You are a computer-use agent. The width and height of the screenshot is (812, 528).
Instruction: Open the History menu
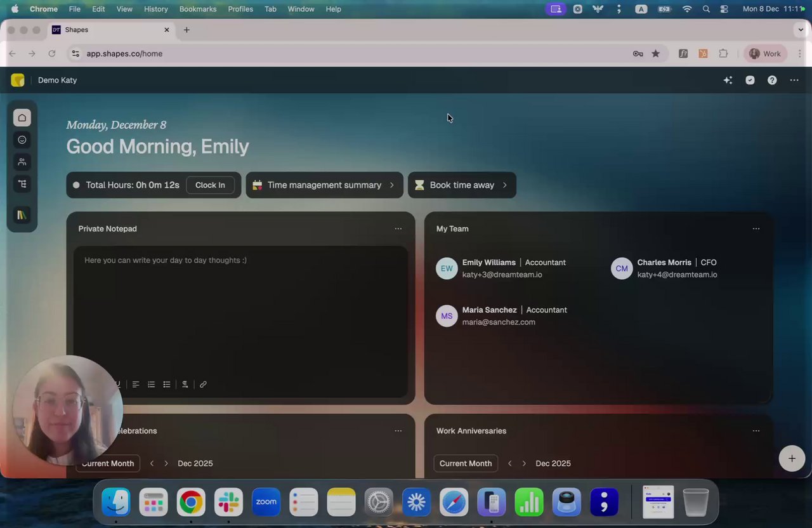156,9
